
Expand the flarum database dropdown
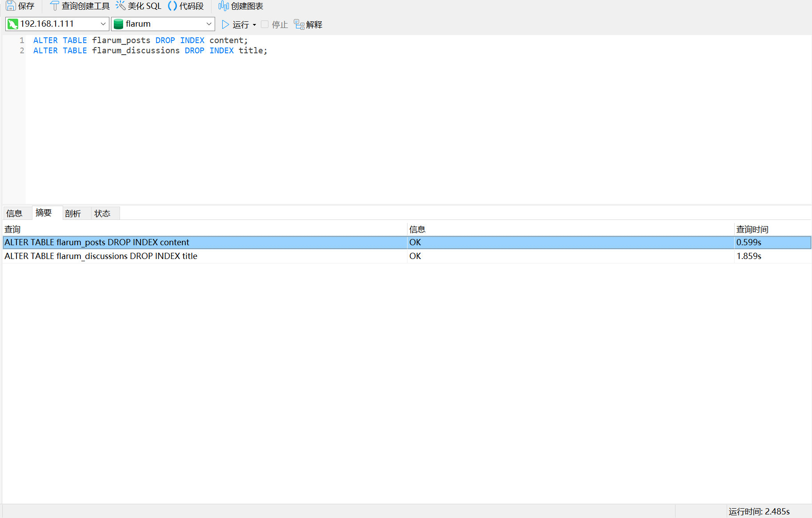208,24
